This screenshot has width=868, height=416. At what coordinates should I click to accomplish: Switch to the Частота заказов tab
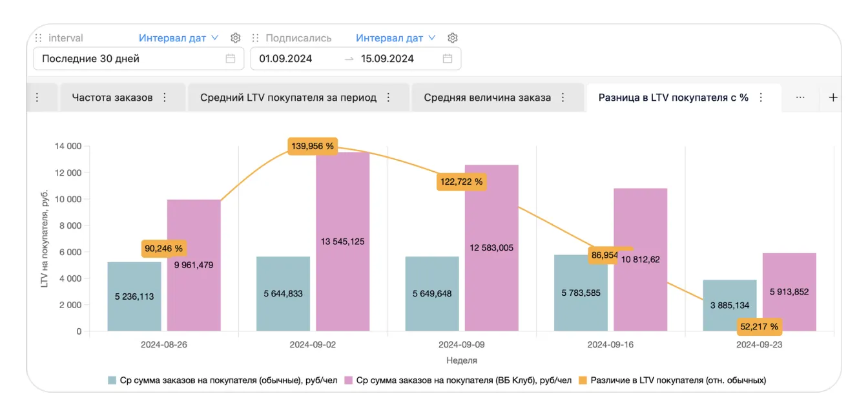point(112,98)
